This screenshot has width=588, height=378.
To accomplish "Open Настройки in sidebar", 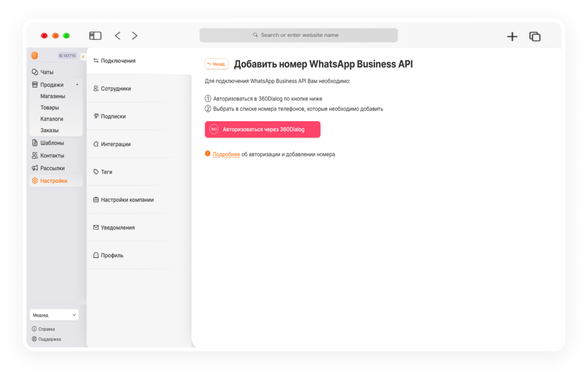I will tap(55, 181).
